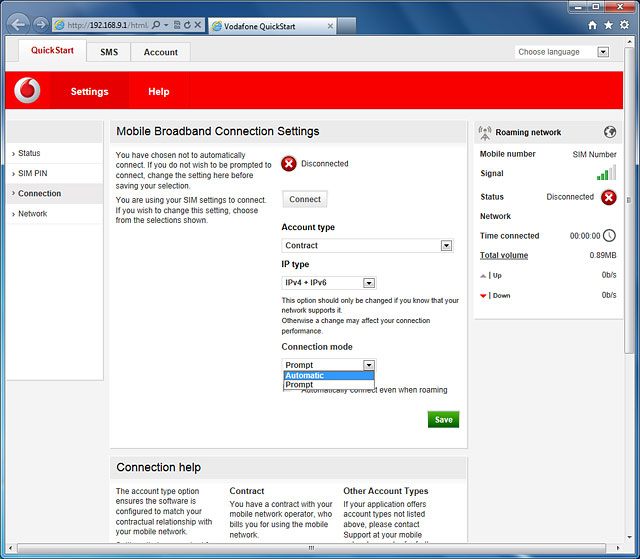The image size is (640, 559).
Task: Click 'Other Account Types' help heading
Action: pyautogui.click(x=386, y=491)
